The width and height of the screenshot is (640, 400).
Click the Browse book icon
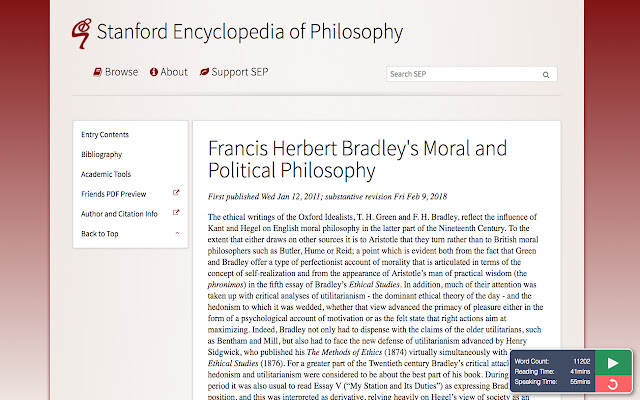point(97,72)
